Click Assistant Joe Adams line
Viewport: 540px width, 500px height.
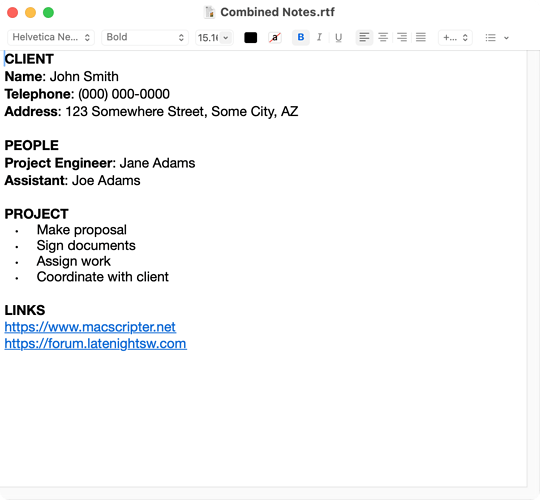[x=72, y=180]
